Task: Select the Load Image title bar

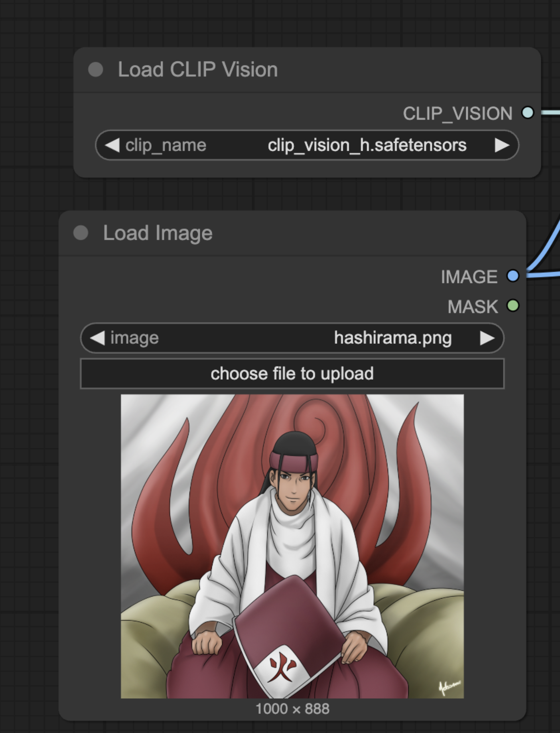Action: [319, 233]
